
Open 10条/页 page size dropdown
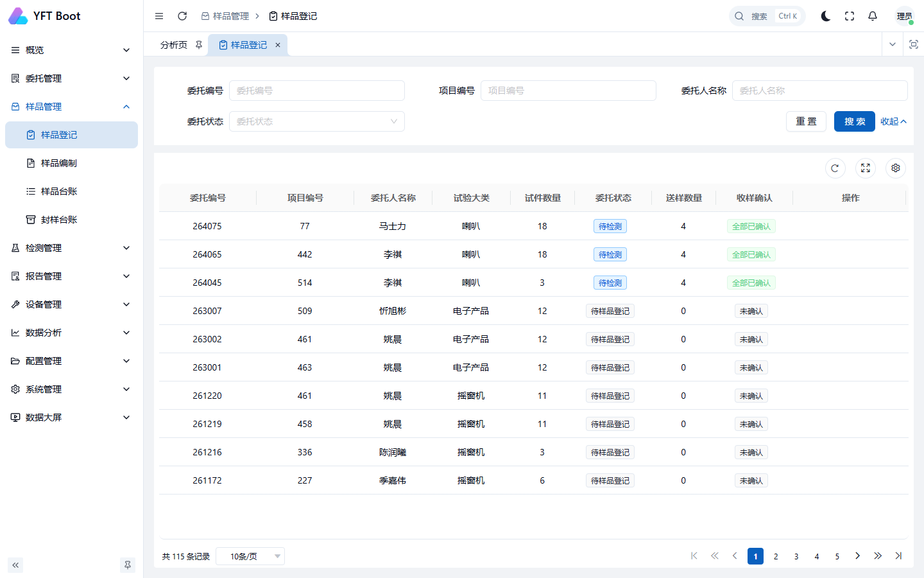tap(250, 556)
